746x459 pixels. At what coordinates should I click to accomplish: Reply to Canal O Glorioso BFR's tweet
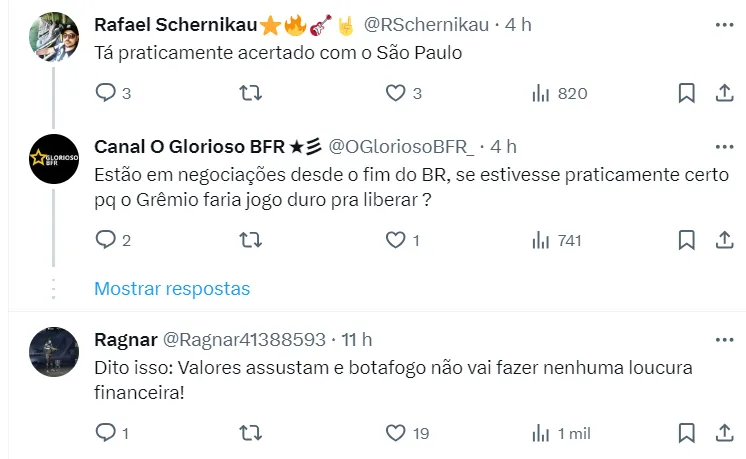(x=105, y=240)
